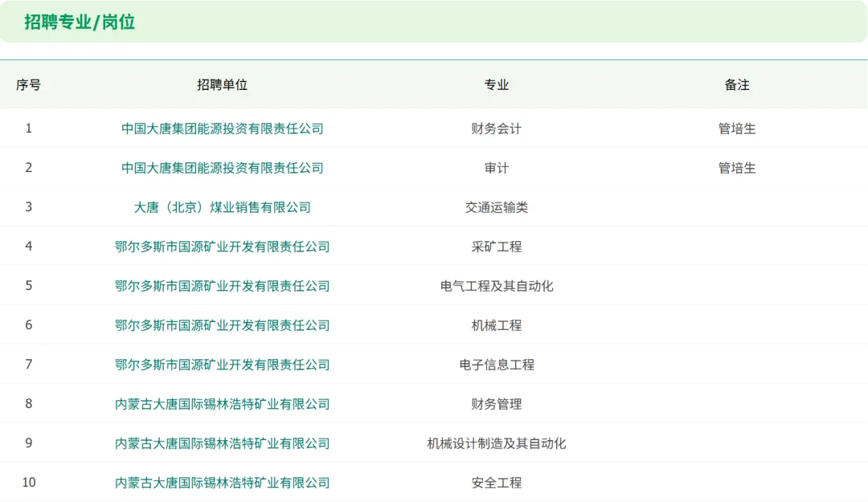Screen dimensions: 868x502
Task: Click 管培生 remark in the 财务会计 row
Action: click(737, 129)
